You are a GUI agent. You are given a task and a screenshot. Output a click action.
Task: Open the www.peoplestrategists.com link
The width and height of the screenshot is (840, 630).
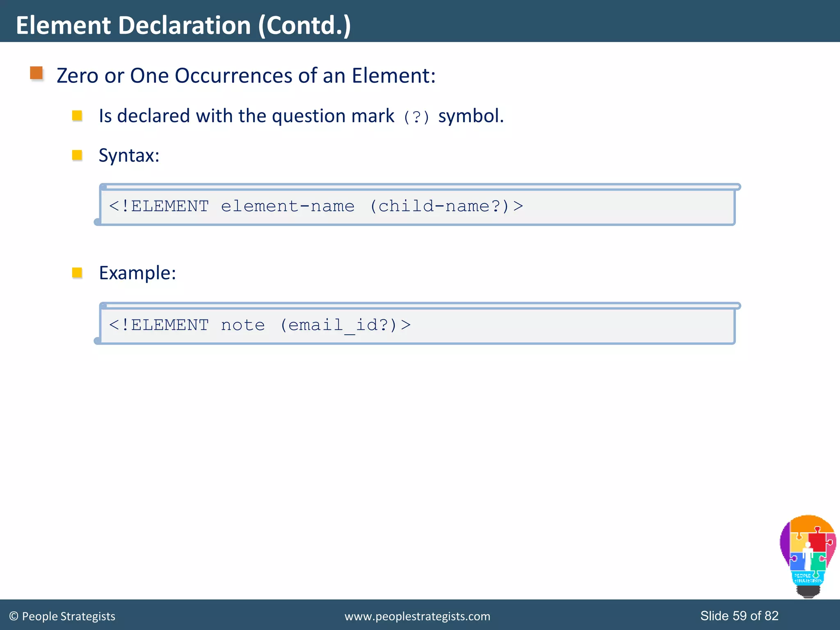(x=417, y=616)
